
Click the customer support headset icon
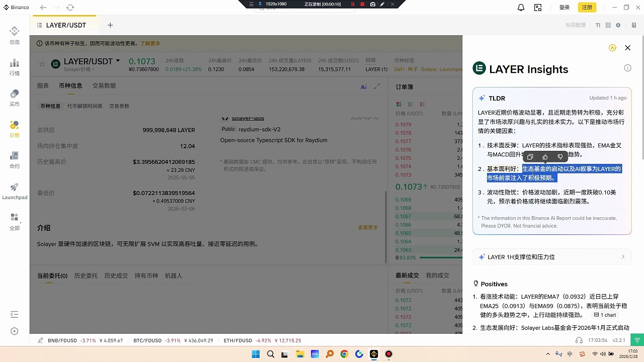(579, 340)
